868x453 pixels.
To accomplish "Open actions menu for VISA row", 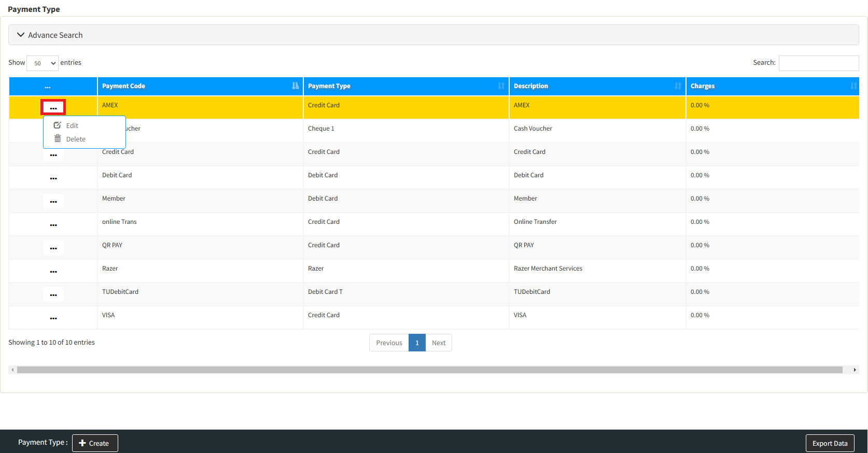I will click(53, 318).
